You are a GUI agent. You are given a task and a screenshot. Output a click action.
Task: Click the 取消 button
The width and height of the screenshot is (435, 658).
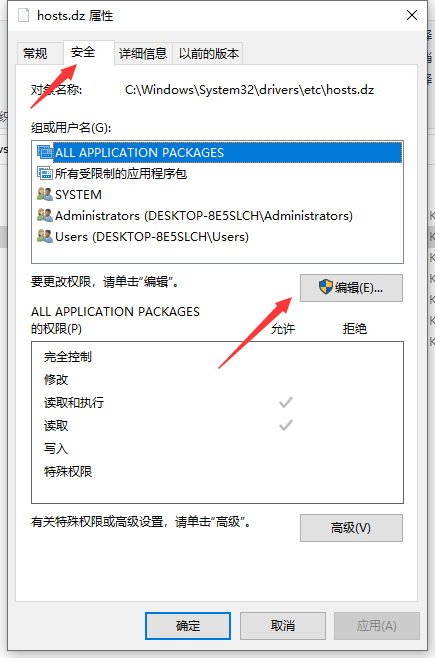click(283, 626)
